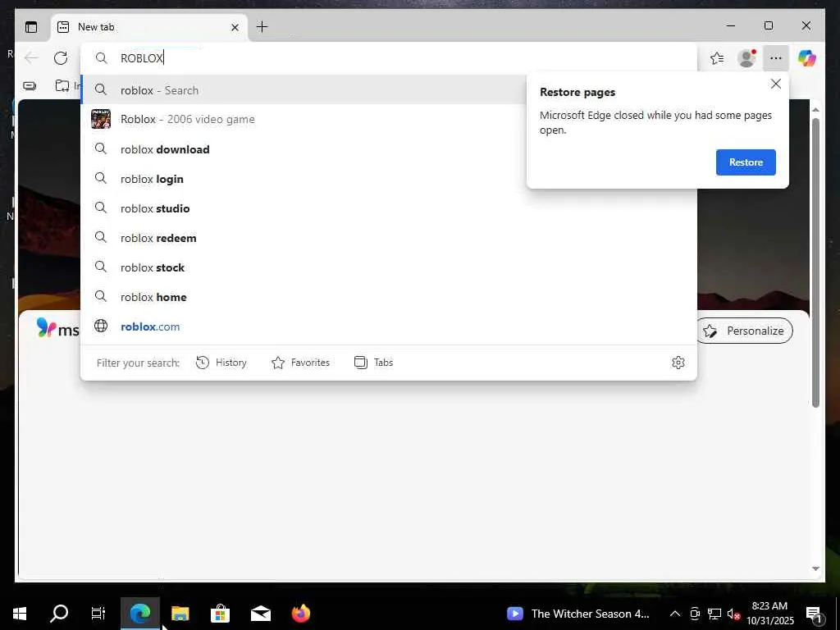Click the scrollbar down arrow
Viewport: 840px width, 630px height.
[x=815, y=568]
